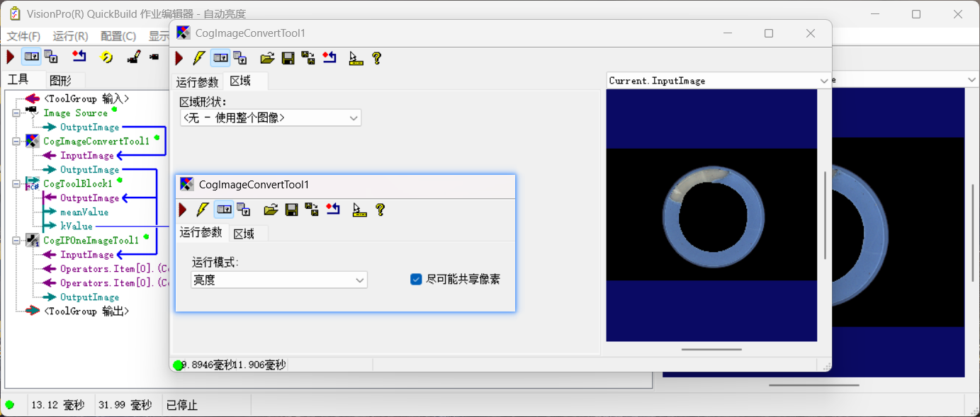Click the 13.12 毫秒 status entry
This screenshot has height=417, width=980.
click(x=57, y=405)
